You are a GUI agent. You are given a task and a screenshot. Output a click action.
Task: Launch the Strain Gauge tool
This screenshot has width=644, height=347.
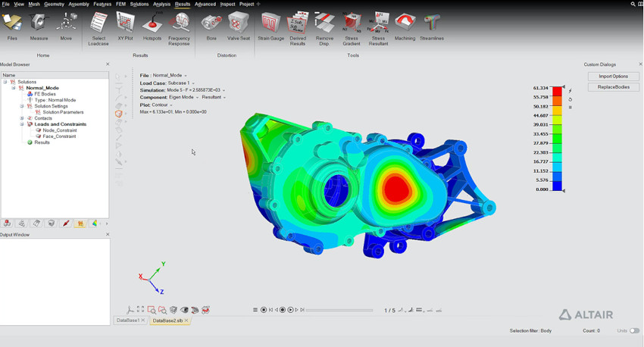270,25
